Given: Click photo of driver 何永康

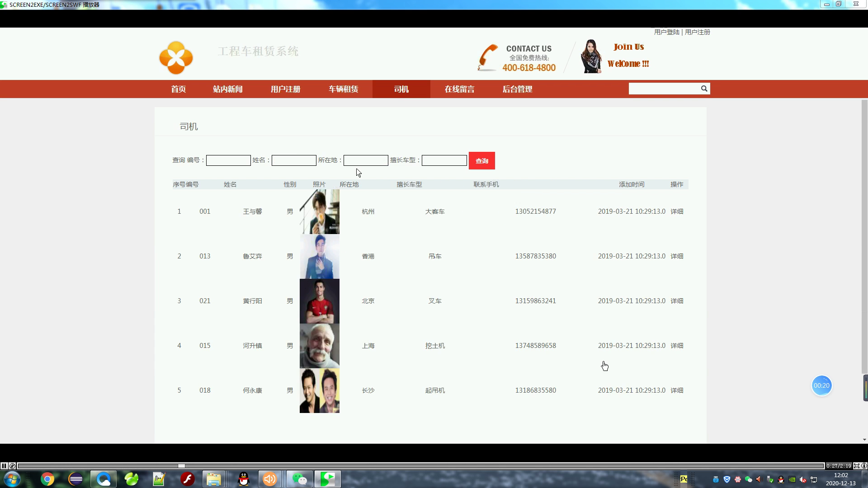Looking at the screenshot, I should 320,390.
